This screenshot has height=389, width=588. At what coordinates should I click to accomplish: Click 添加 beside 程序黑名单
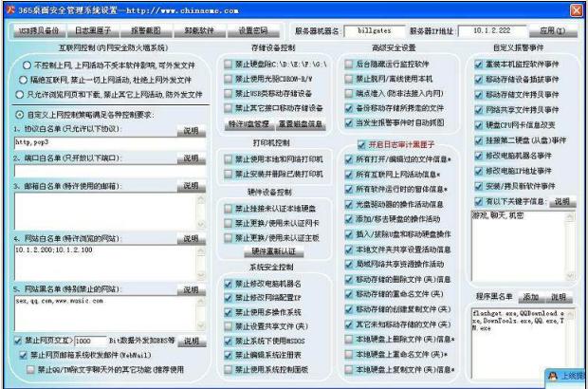pos(531,297)
